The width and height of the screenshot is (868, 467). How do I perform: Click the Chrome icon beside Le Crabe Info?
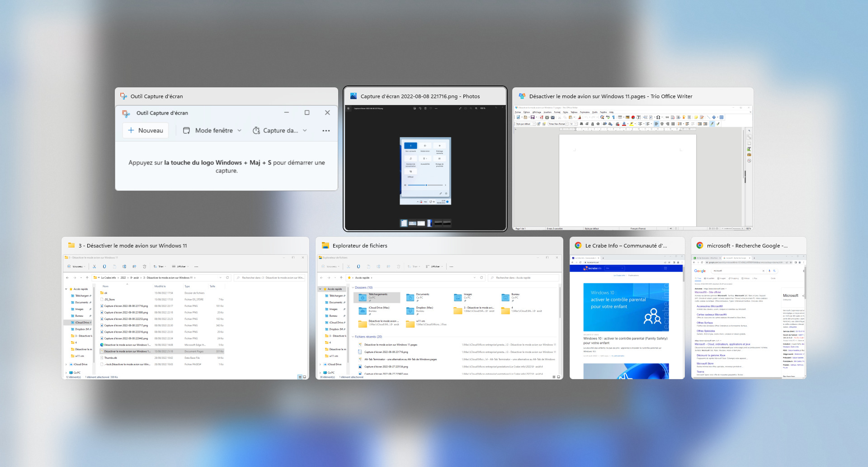tap(578, 245)
